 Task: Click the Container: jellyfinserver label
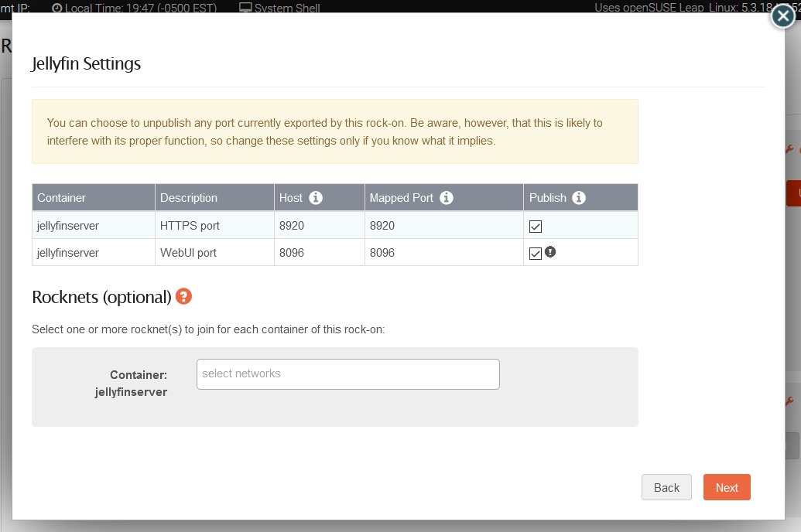coord(132,384)
